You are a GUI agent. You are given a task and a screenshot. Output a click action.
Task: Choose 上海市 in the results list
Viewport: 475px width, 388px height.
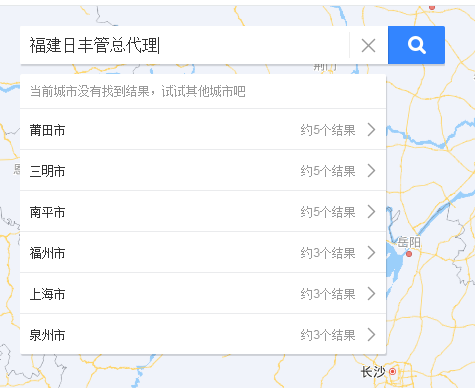coord(203,294)
